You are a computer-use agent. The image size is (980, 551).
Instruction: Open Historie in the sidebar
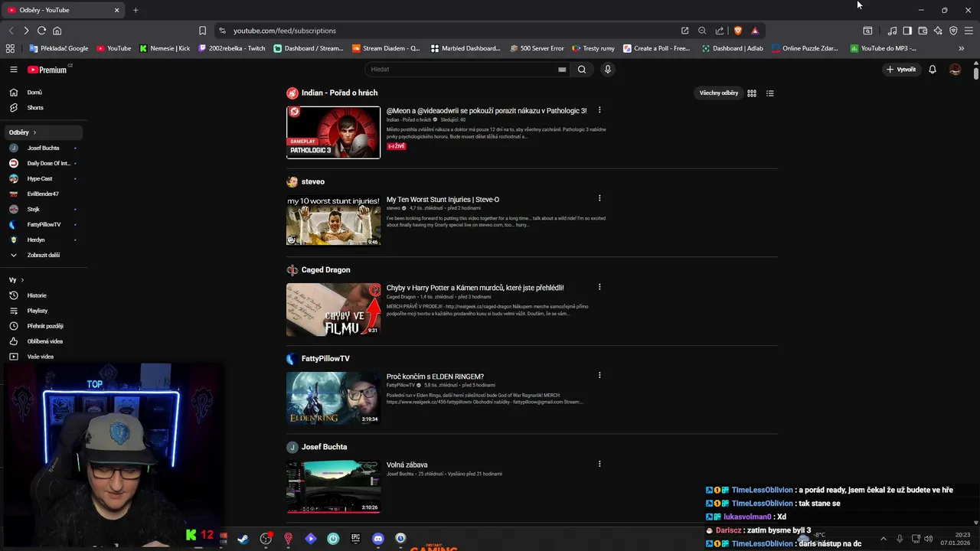coord(37,295)
